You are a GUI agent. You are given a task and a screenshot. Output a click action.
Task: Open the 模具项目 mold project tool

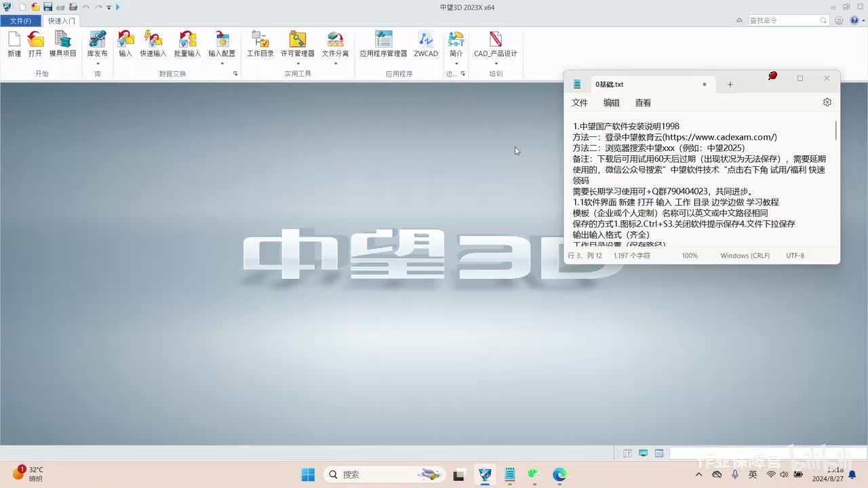63,39
